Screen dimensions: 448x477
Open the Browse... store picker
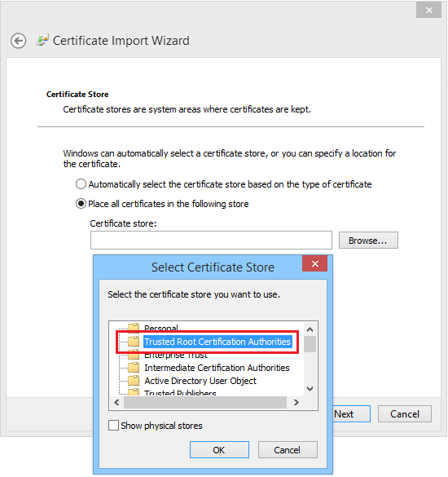[x=368, y=241]
